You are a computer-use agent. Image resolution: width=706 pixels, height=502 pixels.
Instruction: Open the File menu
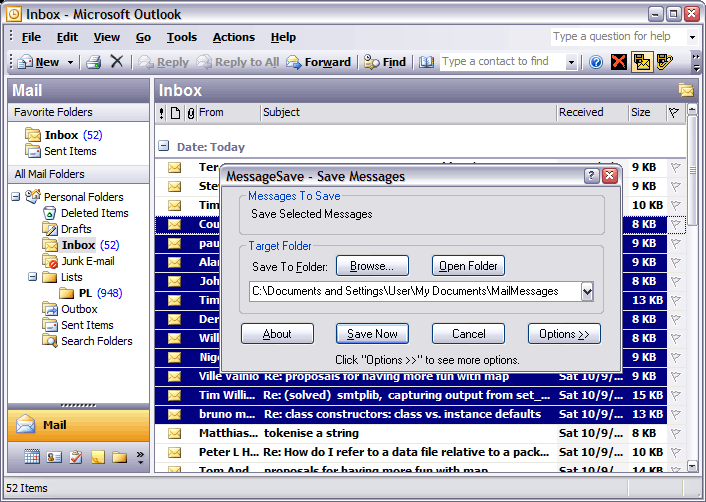(31, 37)
